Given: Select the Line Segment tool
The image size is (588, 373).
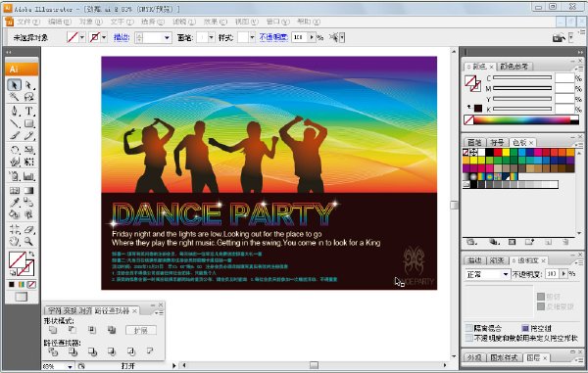Looking at the screenshot, I should tap(15, 123).
